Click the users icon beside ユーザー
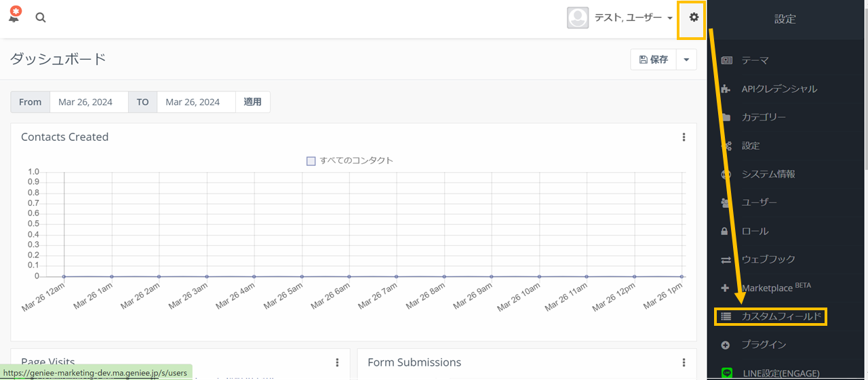The height and width of the screenshot is (380, 868). (x=726, y=203)
